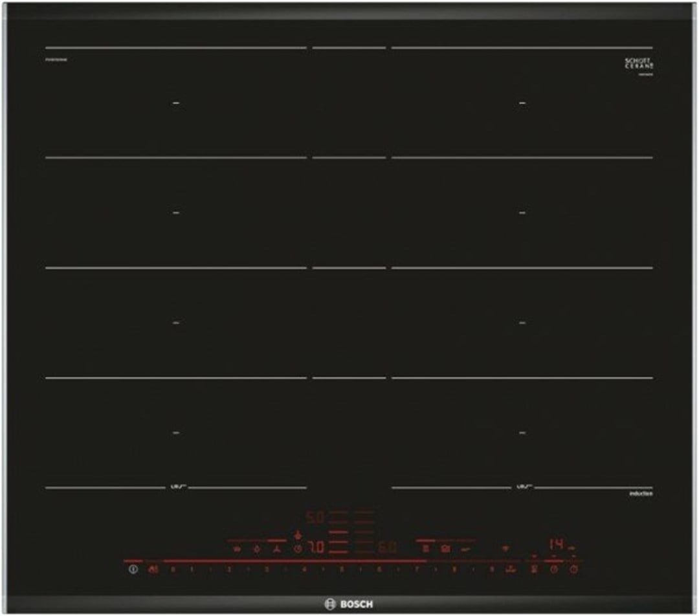This screenshot has height=616, width=699.
Task: Choose level 4 on the power scale
Action: point(304,569)
